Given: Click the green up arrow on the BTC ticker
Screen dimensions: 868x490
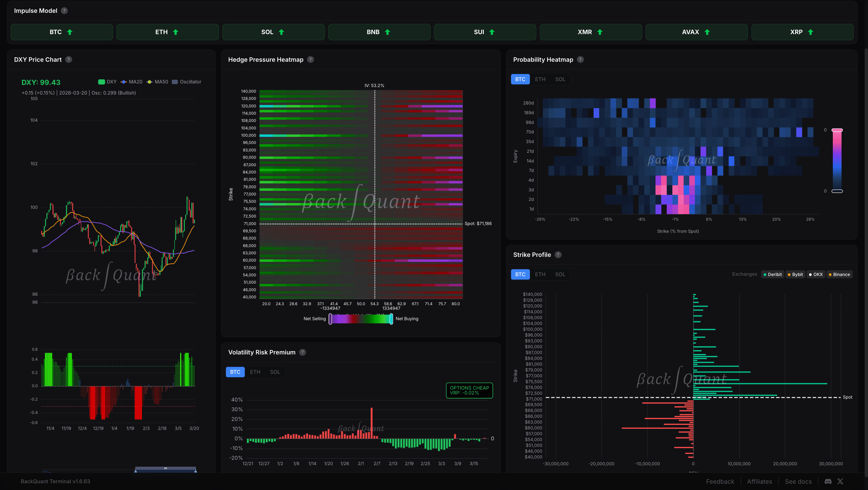Looking at the screenshot, I should coord(70,32).
